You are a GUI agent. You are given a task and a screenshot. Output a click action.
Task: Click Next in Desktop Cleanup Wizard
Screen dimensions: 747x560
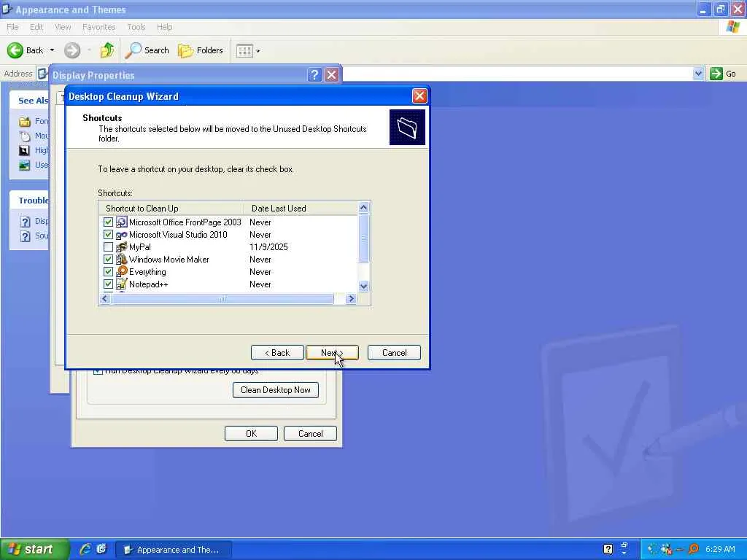coord(332,352)
